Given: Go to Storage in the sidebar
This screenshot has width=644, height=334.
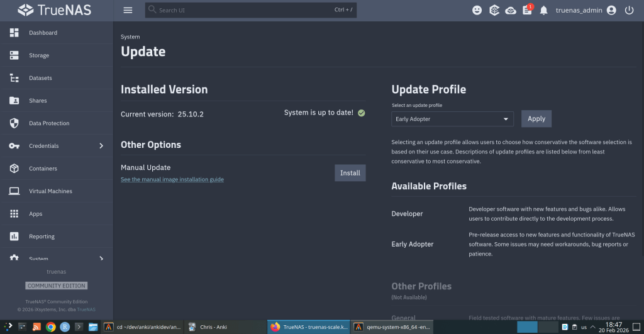Looking at the screenshot, I should 39,55.
